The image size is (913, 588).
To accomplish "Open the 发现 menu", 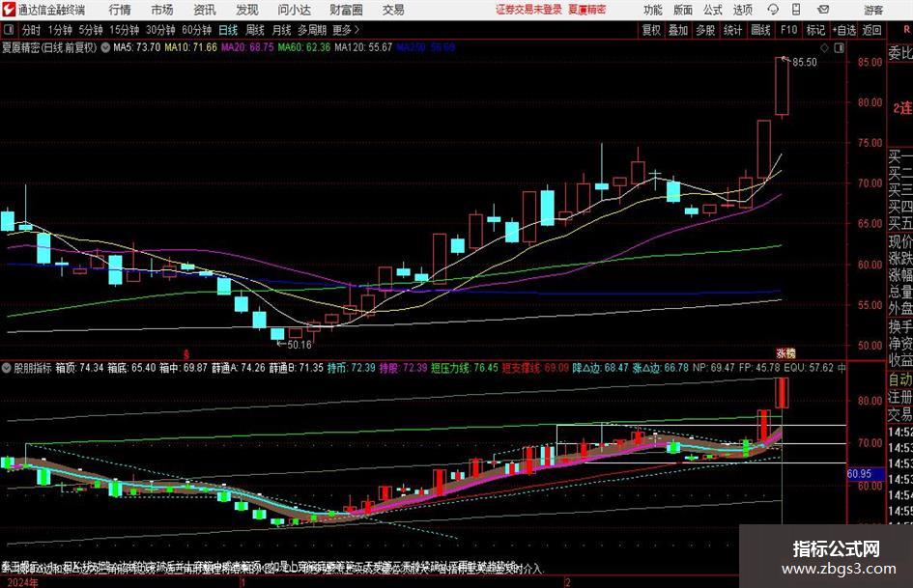I will 247,10.
